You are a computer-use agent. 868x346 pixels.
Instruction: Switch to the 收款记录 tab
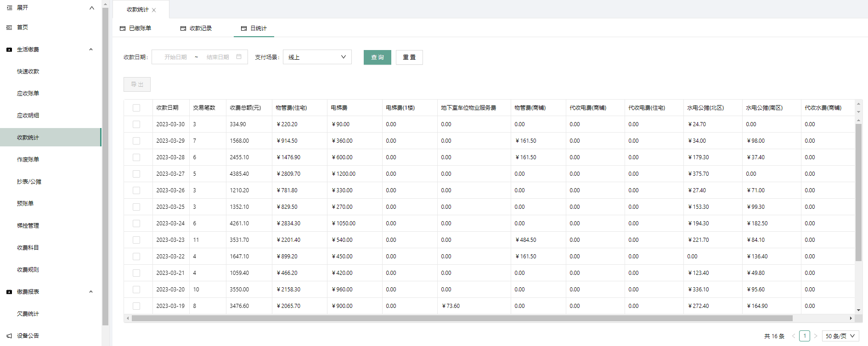click(196, 28)
